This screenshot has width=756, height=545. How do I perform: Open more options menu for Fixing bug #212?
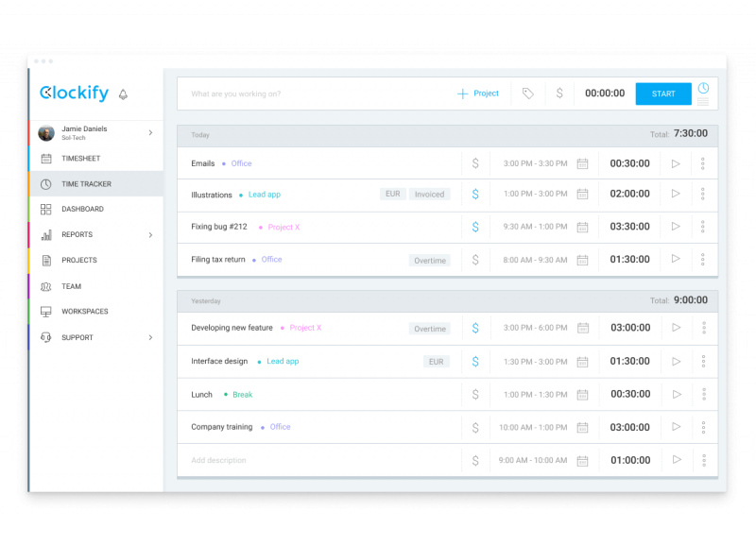pyautogui.click(x=702, y=227)
